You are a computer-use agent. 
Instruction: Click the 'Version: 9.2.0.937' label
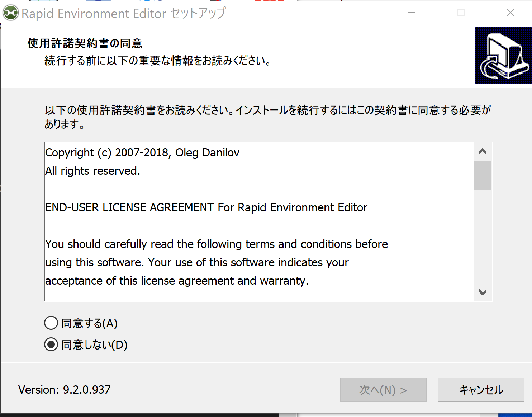click(65, 390)
